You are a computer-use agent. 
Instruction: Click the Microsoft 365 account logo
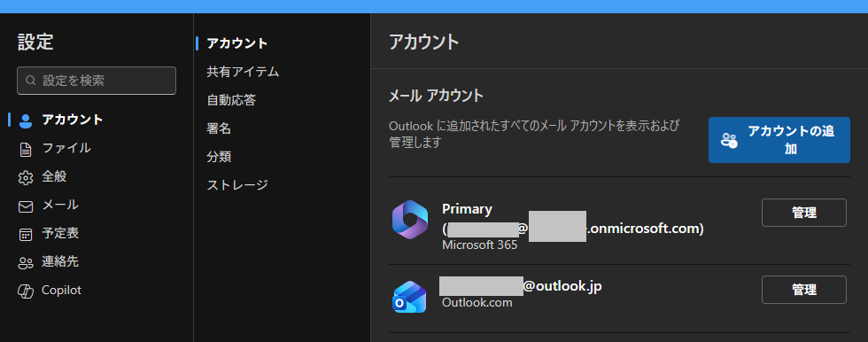(409, 220)
